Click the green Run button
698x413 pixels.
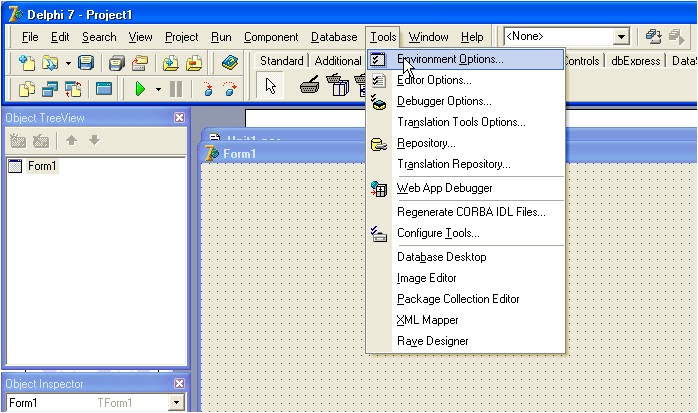[140, 89]
